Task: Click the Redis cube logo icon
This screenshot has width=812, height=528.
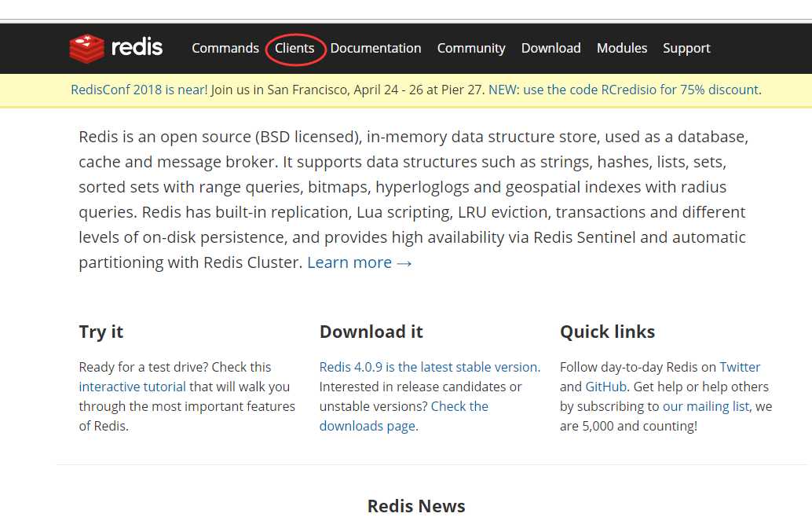Action: (x=86, y=49)
